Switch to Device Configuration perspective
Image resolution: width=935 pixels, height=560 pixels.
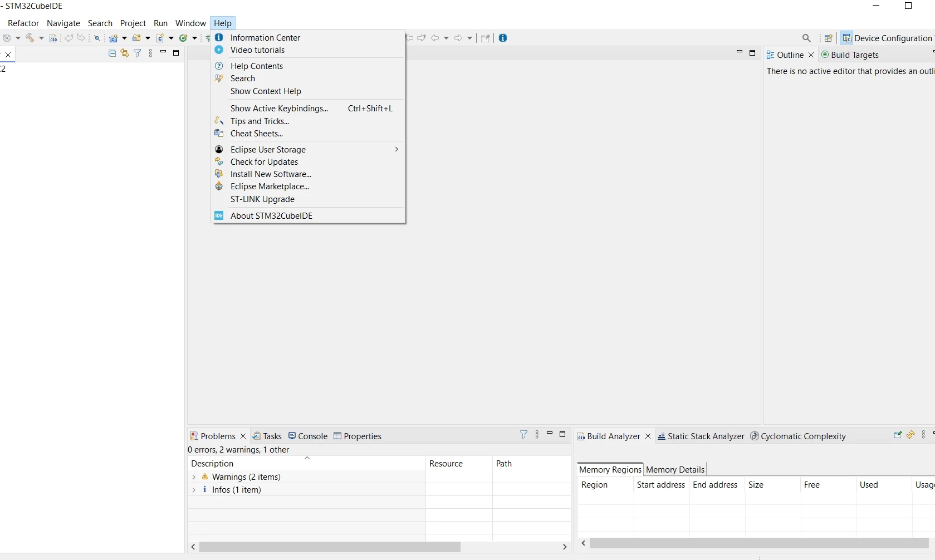click(x=887, y=38)
